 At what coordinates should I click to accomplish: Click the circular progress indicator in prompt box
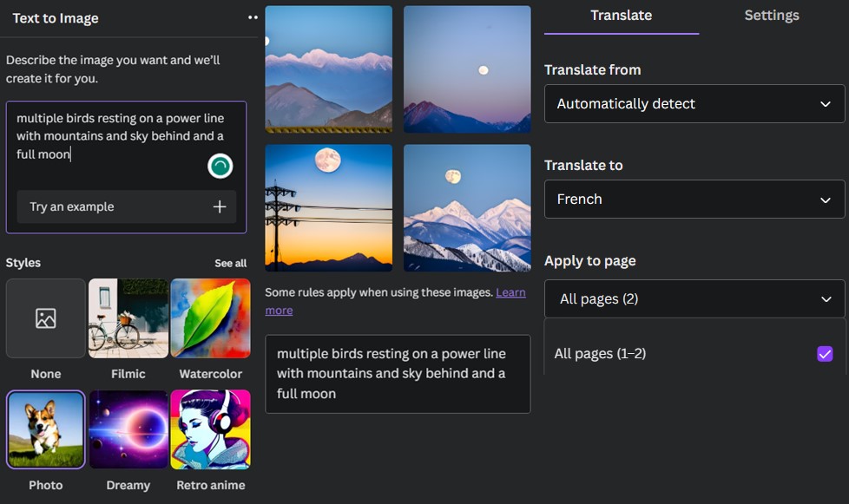[220, 166]
